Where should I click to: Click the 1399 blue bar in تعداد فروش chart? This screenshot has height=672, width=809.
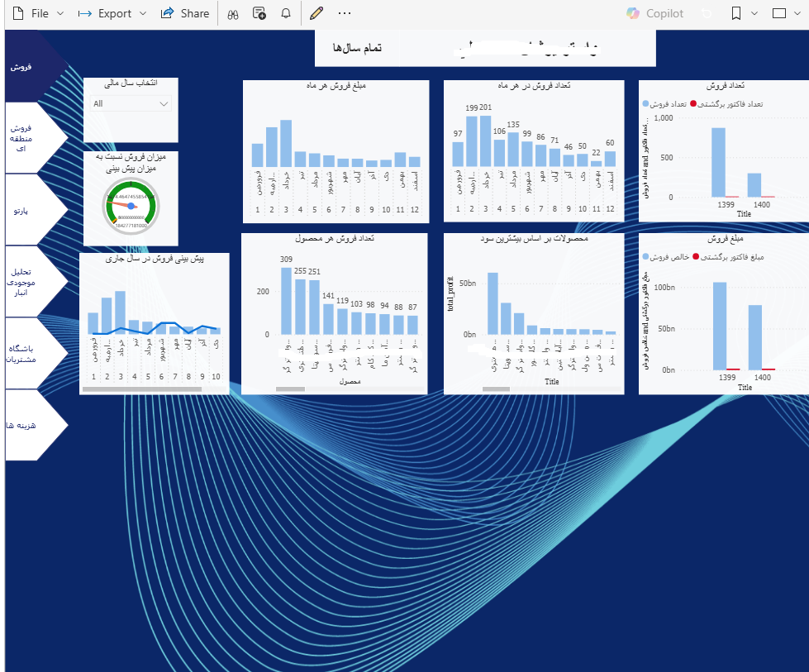pos(718,162)
